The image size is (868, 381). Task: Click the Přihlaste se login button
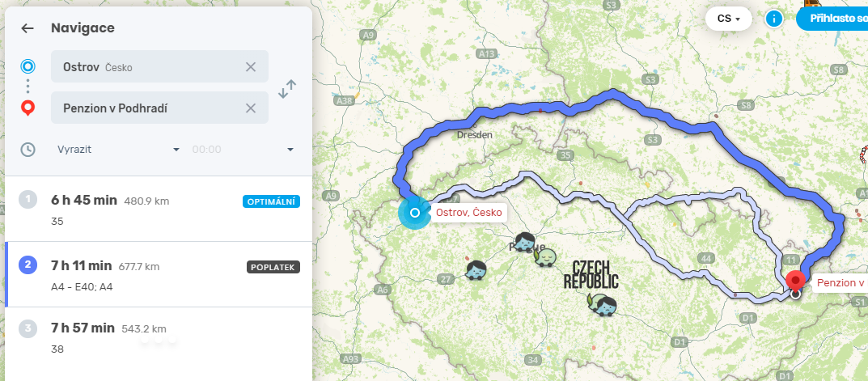(x=832, y=19)
